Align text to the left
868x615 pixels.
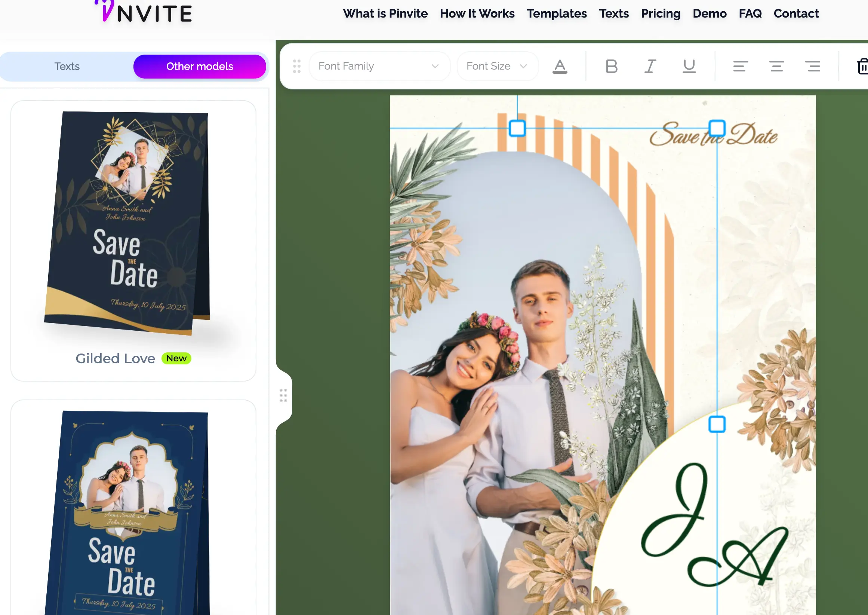740,66
